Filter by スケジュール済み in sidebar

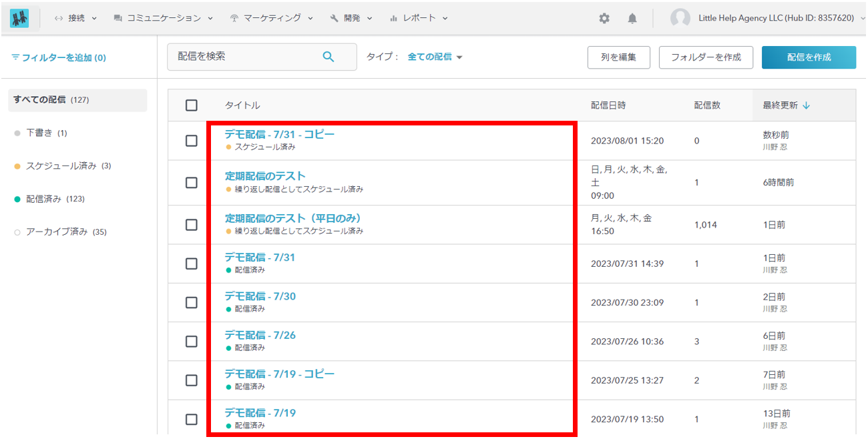[x=61, y=166]
